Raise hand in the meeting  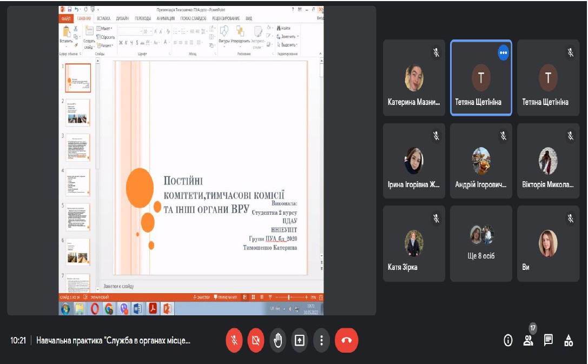click(278, 340)
